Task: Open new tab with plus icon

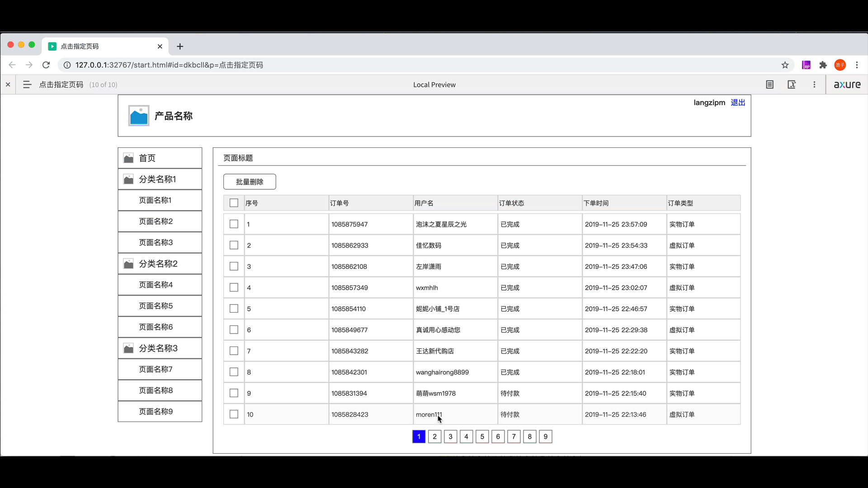Action: coord(180,47)
